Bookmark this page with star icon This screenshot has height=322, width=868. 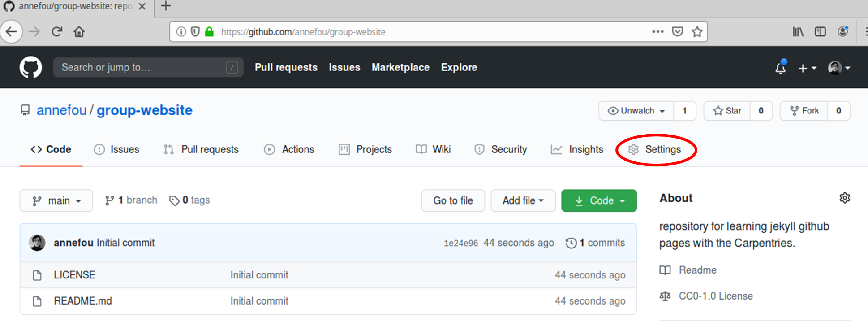coord(697,32)
